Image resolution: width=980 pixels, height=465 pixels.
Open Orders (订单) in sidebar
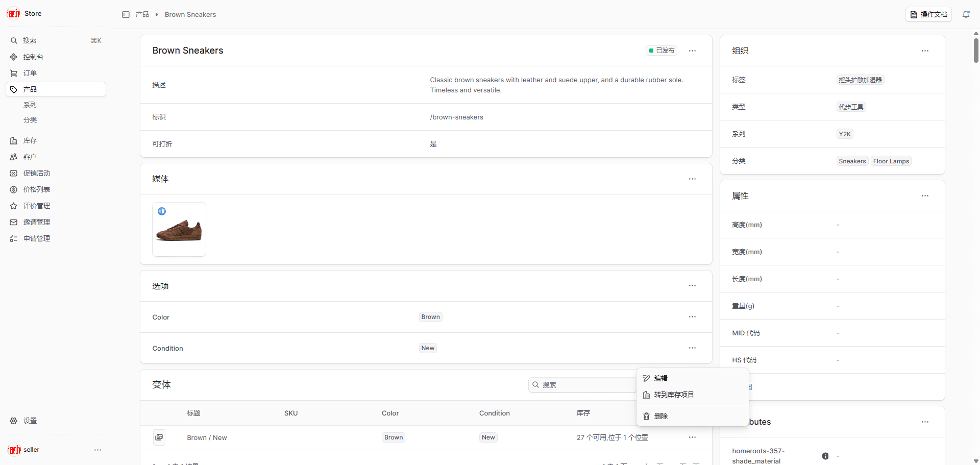click(x=30, y=73)
